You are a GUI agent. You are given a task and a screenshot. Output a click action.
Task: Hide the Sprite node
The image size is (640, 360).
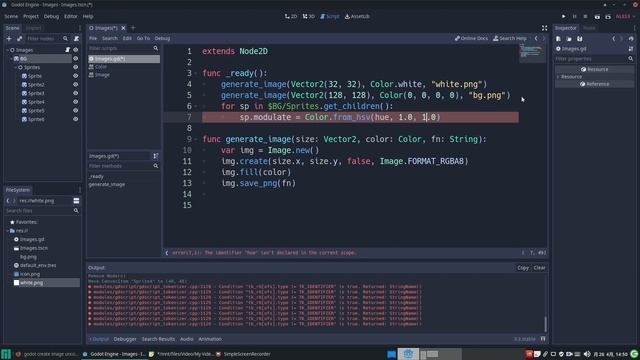point(76,76)
